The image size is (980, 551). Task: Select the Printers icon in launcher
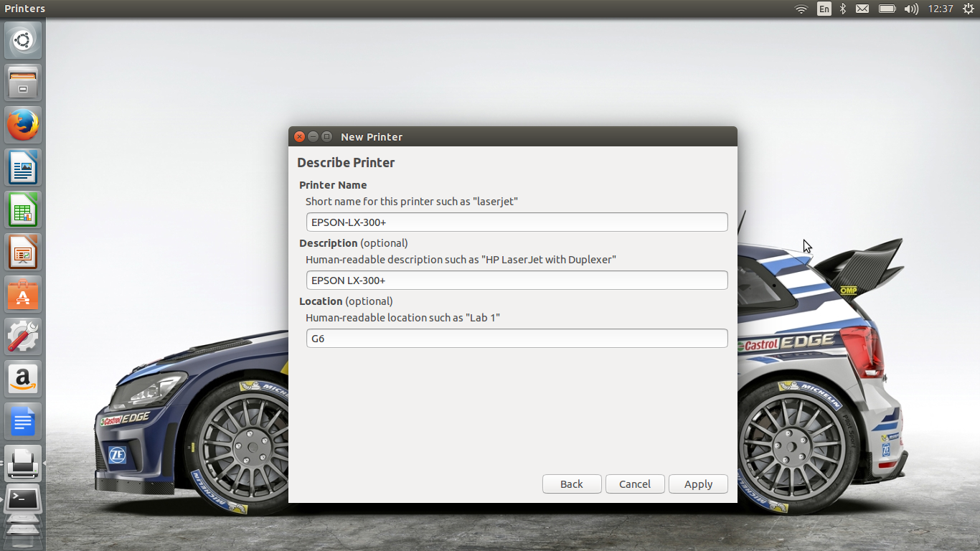pos(23,463)
